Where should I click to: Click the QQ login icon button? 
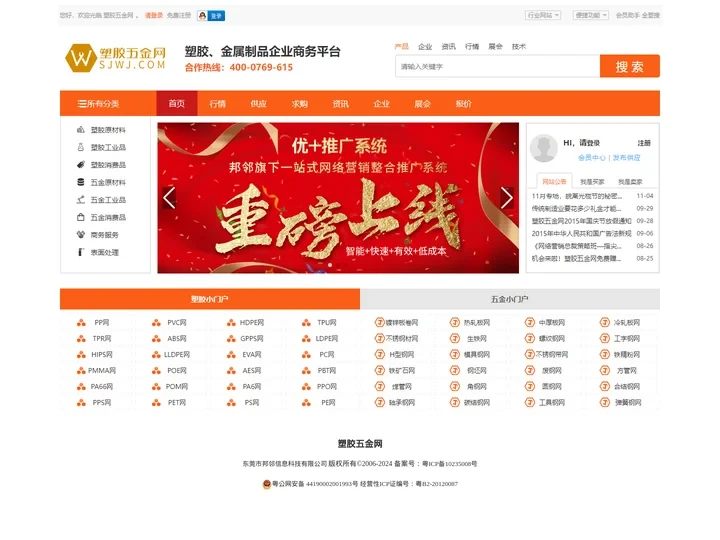click(211, 16)
